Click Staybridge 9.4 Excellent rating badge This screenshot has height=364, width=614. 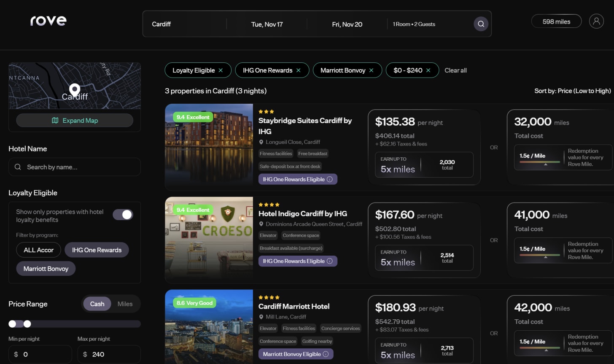193,117
